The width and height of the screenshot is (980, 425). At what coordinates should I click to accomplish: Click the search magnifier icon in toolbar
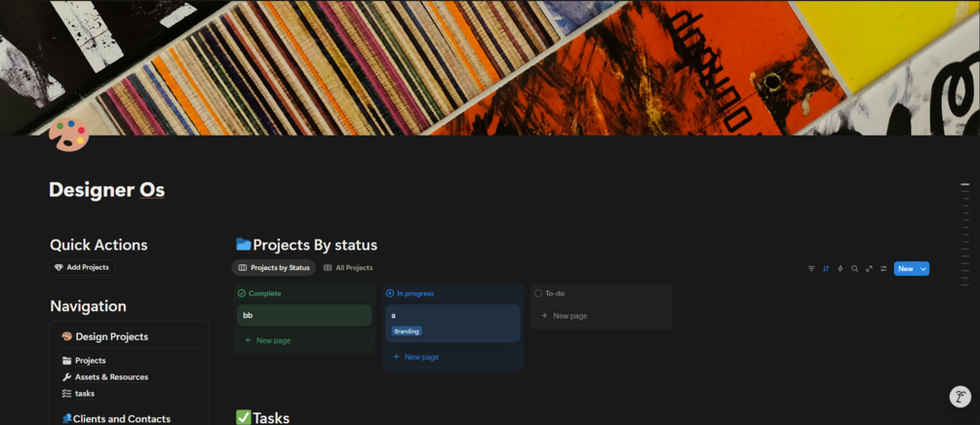click(854, 269)
